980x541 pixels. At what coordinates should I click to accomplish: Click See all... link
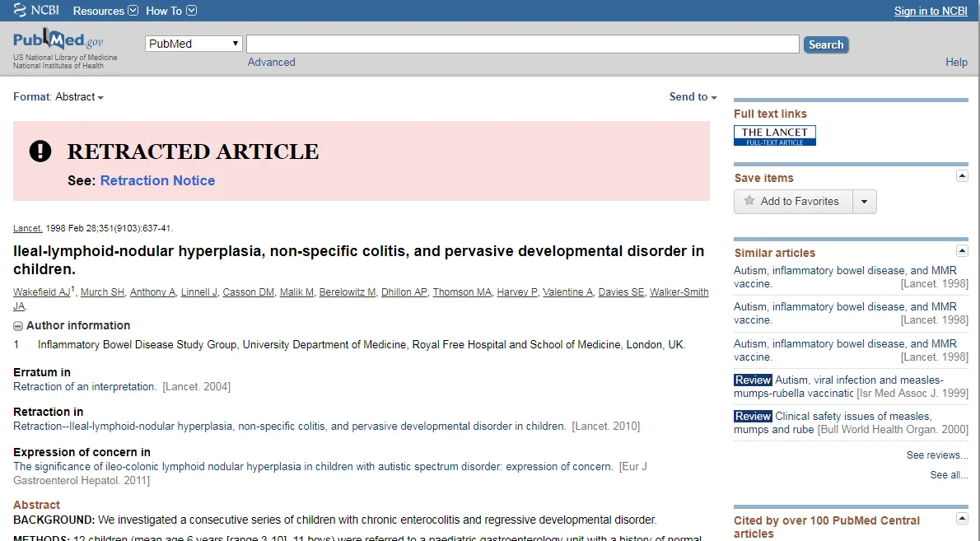click(x=949, y=475)
